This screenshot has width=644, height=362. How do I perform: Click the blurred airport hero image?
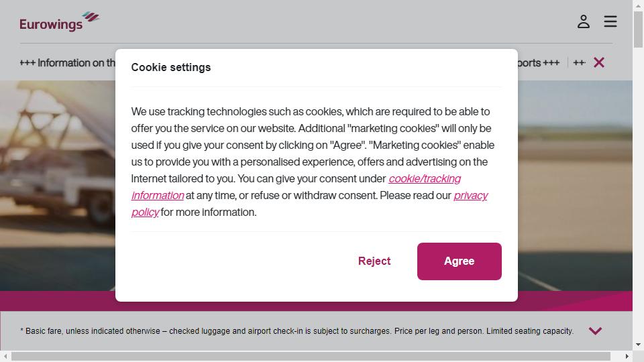[58, 185]
